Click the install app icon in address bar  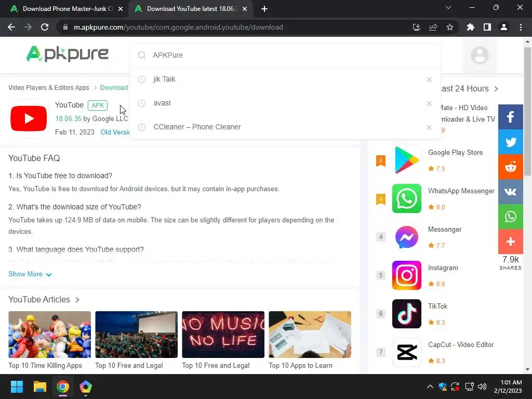417,27
